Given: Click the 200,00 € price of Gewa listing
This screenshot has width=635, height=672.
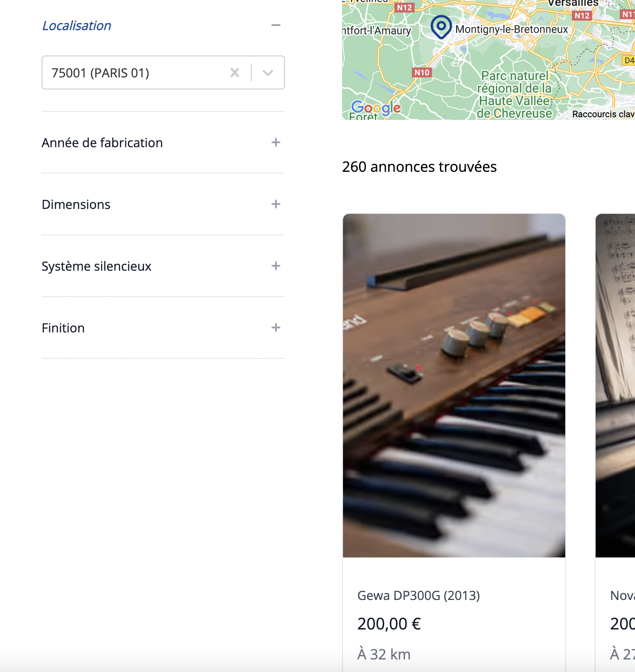Looking at the screenshot, I should click(x=389, y=624).
